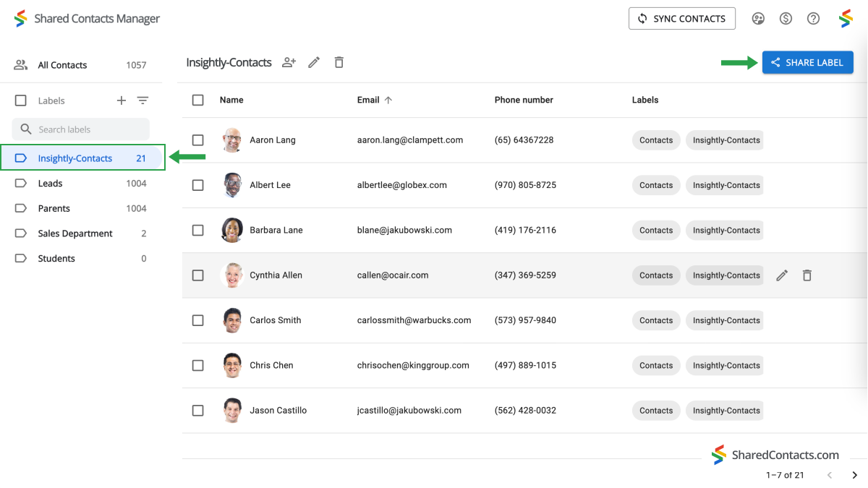
Task: Open the Sales Department label
Action: click(80, 234)
